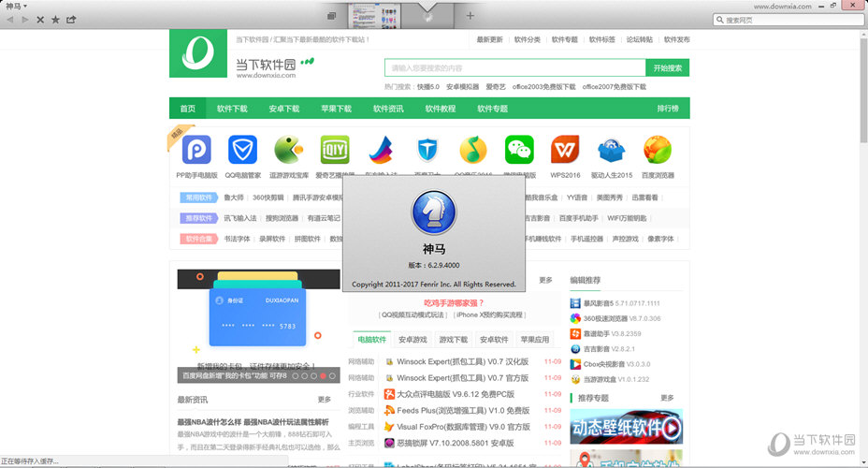Go back with the browser back arrow
The height and width of the screenshot is (468, 868).
coord(10,20)
